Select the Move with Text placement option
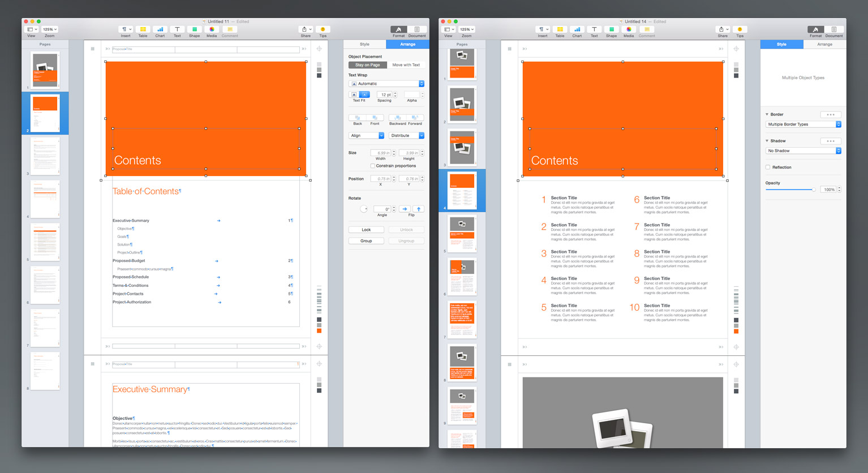 point(406,65)
